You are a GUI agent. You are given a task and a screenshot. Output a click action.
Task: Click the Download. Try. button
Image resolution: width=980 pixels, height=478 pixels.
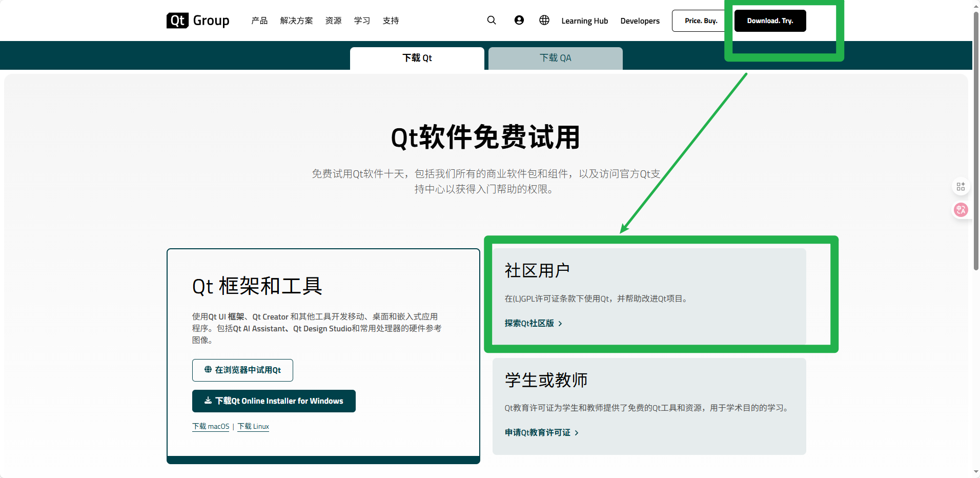pyautogui.click(x=770, y=21)
